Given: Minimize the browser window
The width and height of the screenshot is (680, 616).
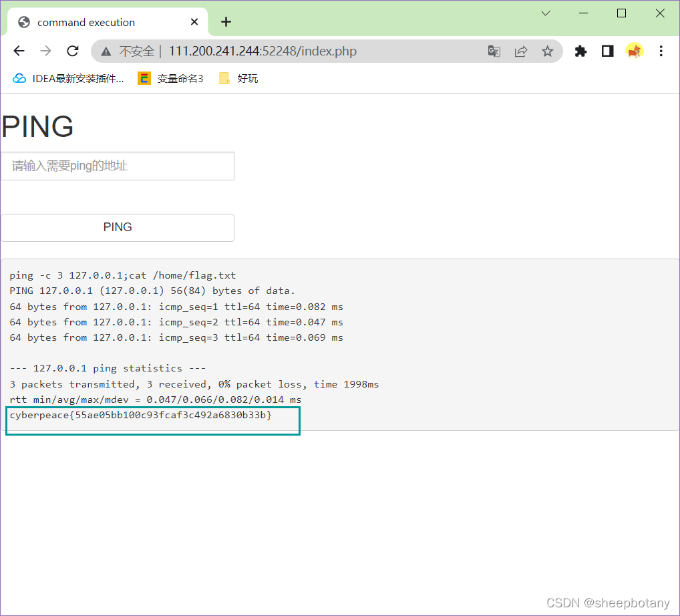Looking at the screenshot, I should pyautogui.click(x=584, y=13).
